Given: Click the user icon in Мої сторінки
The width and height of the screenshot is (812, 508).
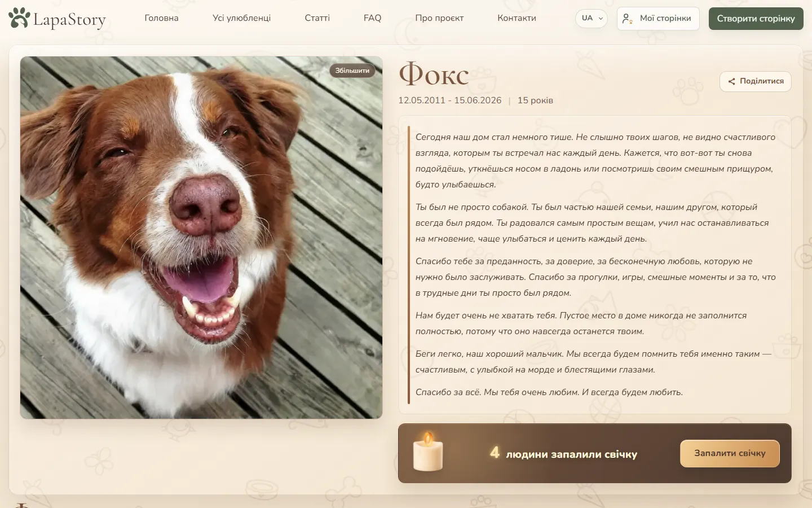Looking at the screenshot, I should click(x=627, y=19).
